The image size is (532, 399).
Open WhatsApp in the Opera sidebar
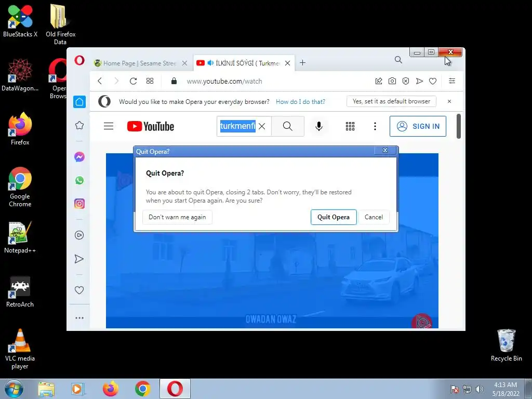[x=79, y=180]
